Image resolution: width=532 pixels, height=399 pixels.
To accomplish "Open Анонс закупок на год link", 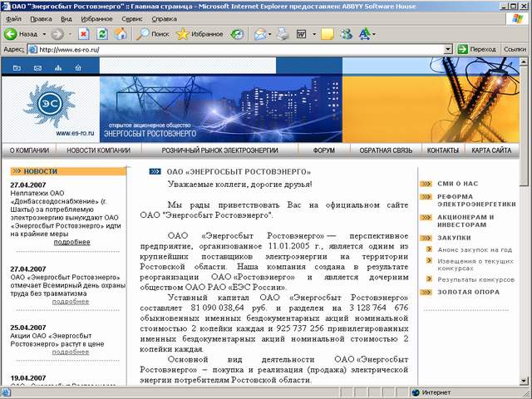I will click(475, 249).
